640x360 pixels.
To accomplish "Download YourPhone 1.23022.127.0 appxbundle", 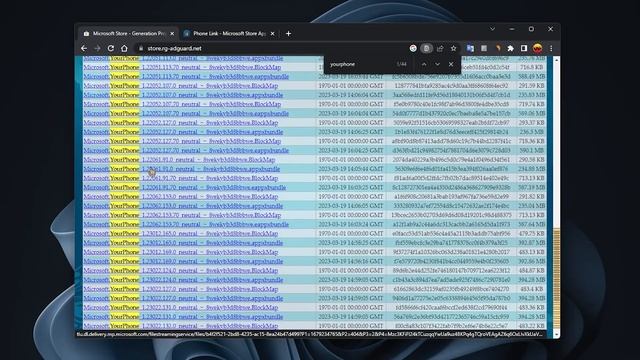I will pyautogui.click(x=183, y=298).
